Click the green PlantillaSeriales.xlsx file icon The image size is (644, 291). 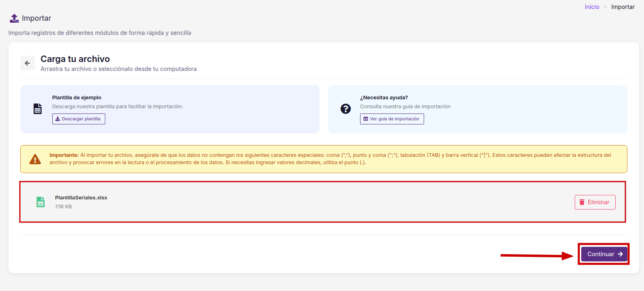[41, 202]
